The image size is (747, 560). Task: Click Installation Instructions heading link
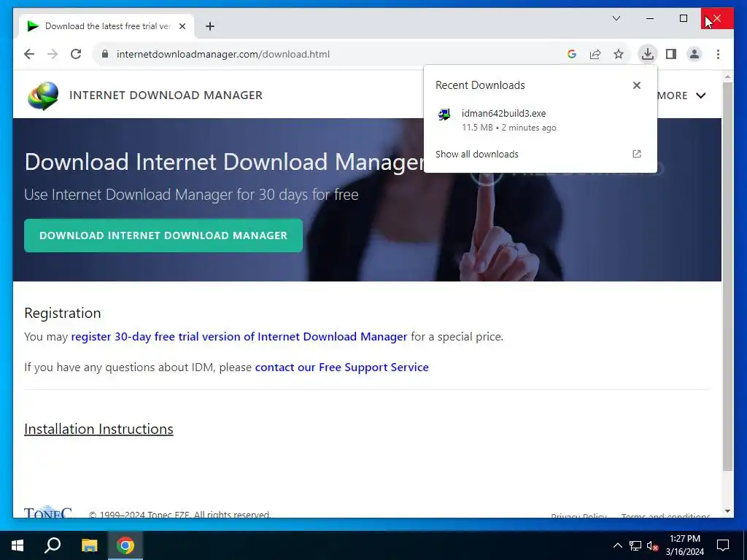pyautogui.click(x=98, y=429)
